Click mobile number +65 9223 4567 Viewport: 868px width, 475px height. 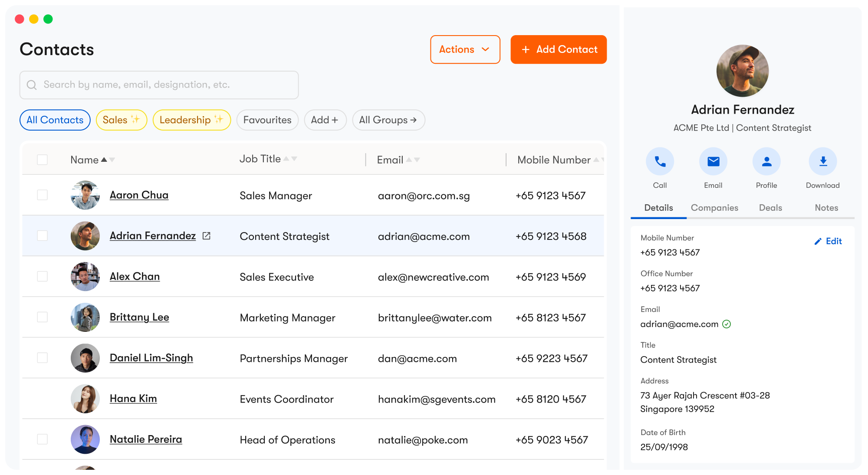point(552,359)
